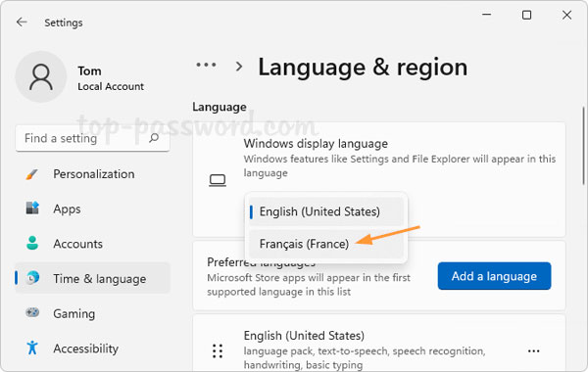The image size is (588, 372).
Task: Click the Personalization paintbrush icon
Action: click(x=32, y=174)
